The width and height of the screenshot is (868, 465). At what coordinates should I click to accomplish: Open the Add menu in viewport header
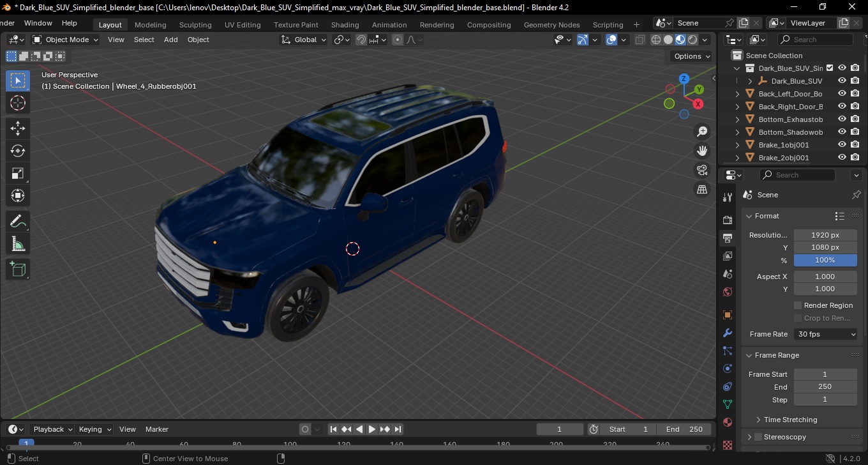170,40
